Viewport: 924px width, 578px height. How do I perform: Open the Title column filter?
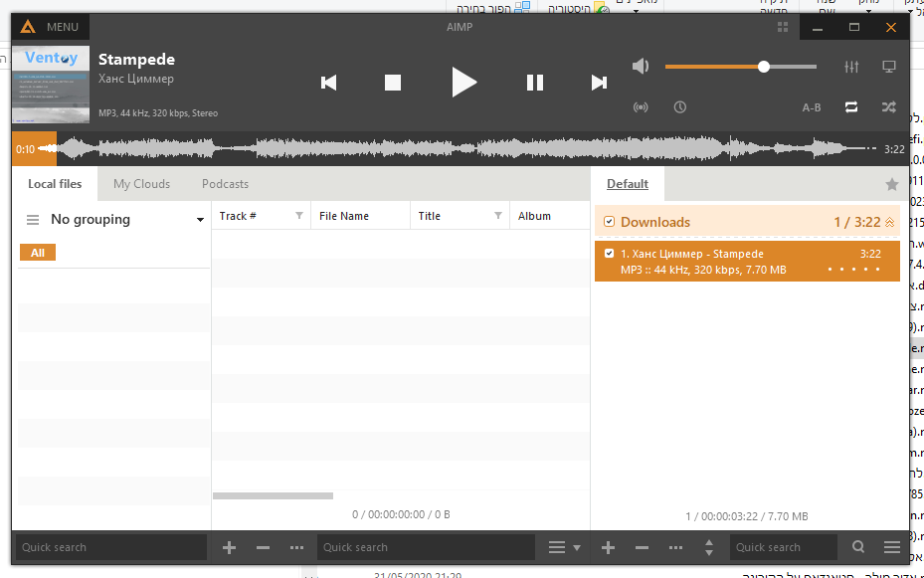pos(498,216)
